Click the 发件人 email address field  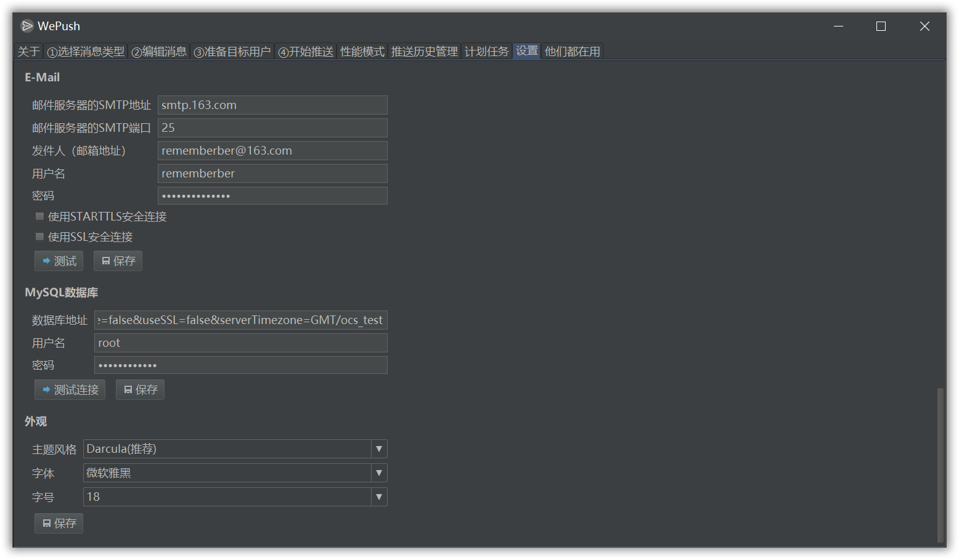point(272,151)
